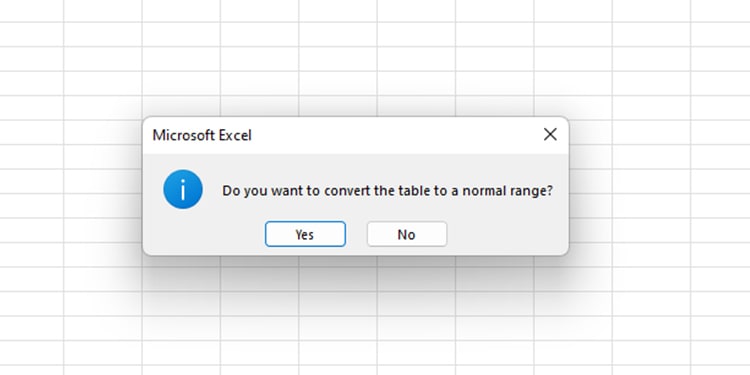This screenshot has height=375, width=750.
Task: Click the blank dialog area between Yes and No
Action: (x=356, y=234)
